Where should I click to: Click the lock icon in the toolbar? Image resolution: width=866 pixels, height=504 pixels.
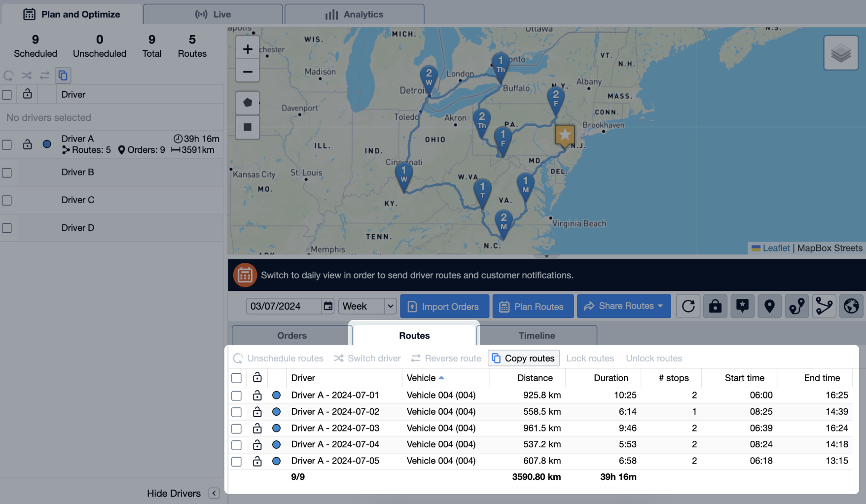[x=715, y=306]
